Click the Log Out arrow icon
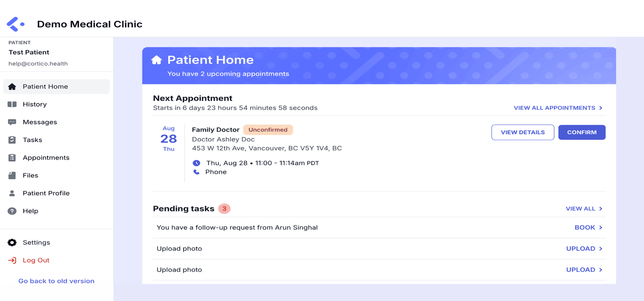The width and height of the screenshot is (644, 301). [x=12, y=261]
